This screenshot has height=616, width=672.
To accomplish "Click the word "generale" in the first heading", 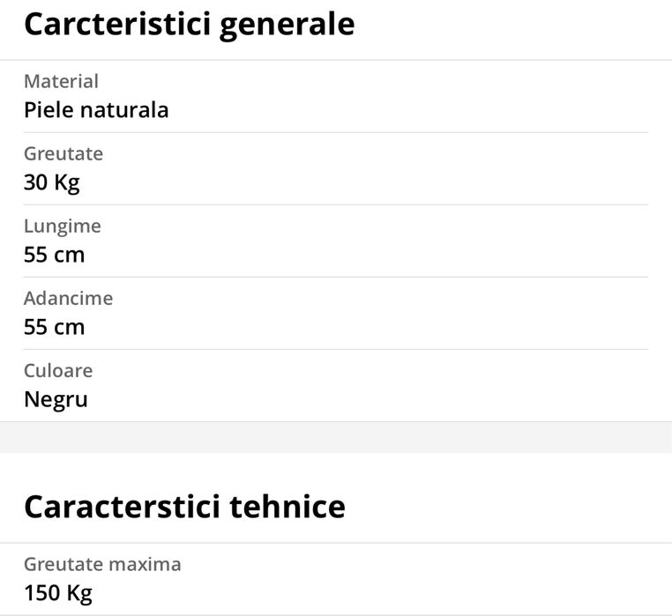I will [x=285, y=25].
